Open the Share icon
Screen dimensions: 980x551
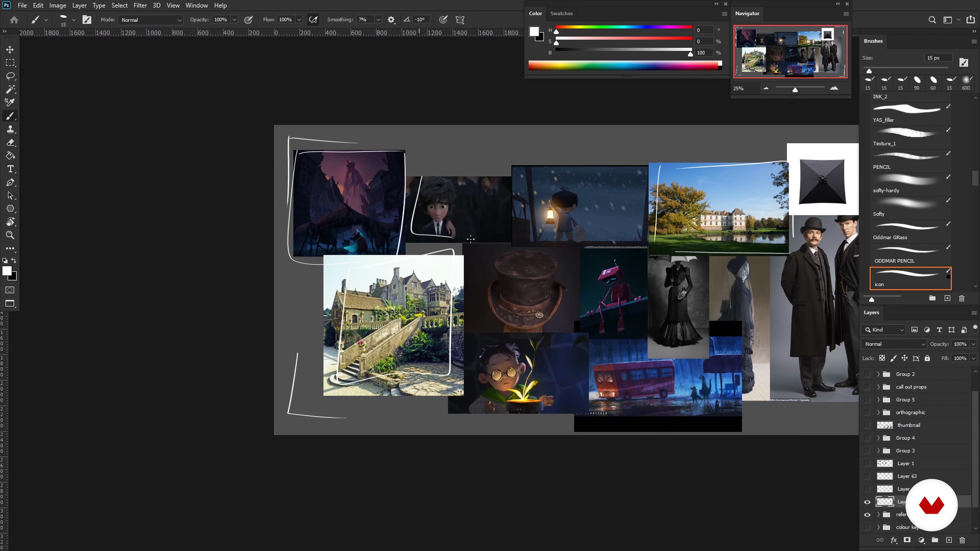tap(971, 20)
